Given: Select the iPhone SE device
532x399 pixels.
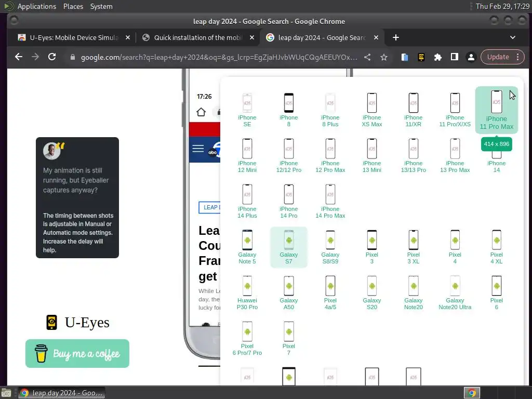Looking at the screenshot, I should coord(247,110).
